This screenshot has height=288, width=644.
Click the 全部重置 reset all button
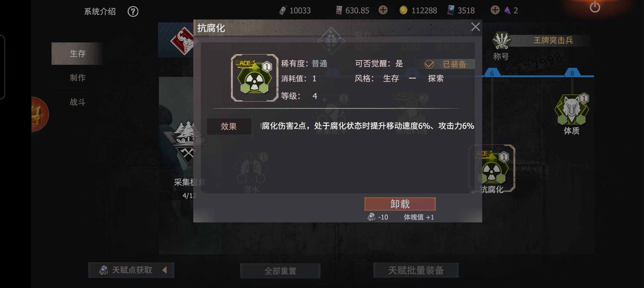pyautogui.click(x=280, y=271)
